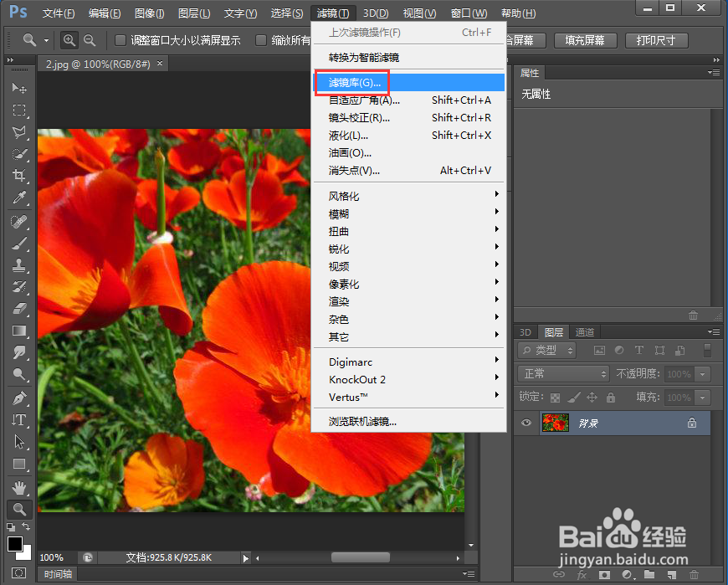Image resolution: width=728 pixels, height=585 pixels.
Task: Open the opacity 不透明度 dropdown arrow
Action: coord(703,374)
